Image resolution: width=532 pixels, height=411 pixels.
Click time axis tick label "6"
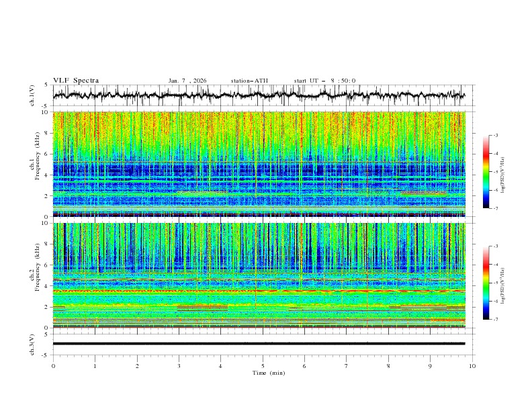[304, 366]
